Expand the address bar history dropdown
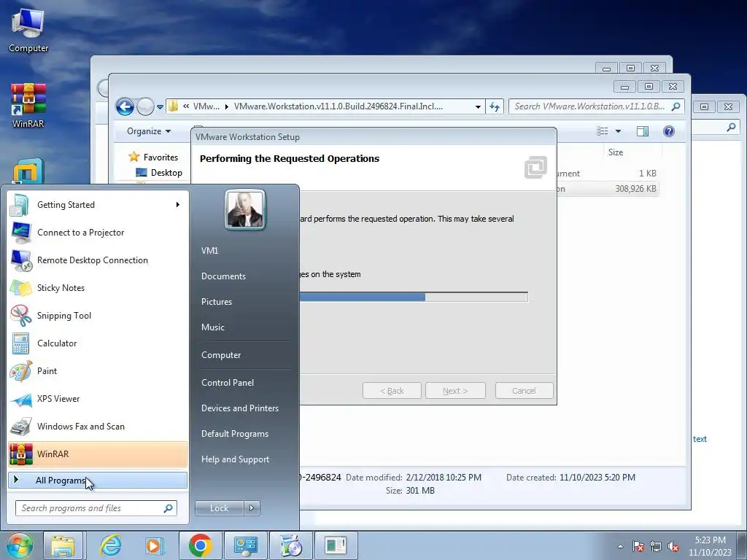Viewport: 747px width, 560px height. pos(478,106)
